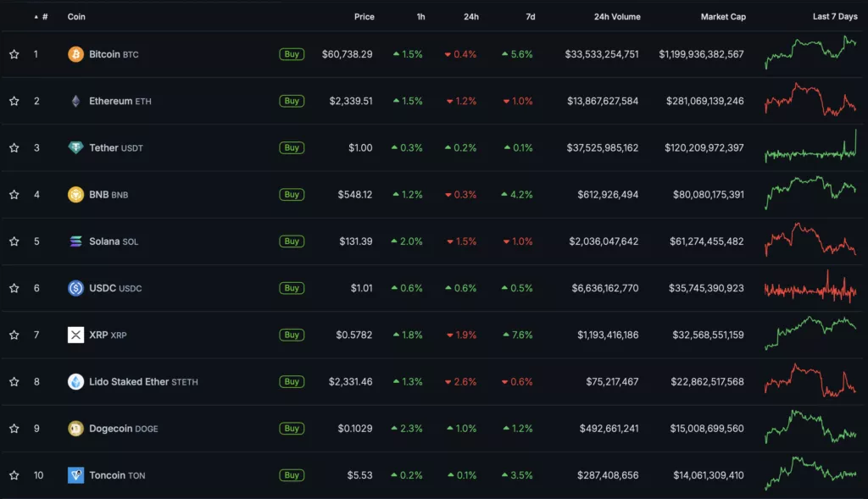
Task: Click the Bitcoin coin logo icon
Action: pos(75,54)
